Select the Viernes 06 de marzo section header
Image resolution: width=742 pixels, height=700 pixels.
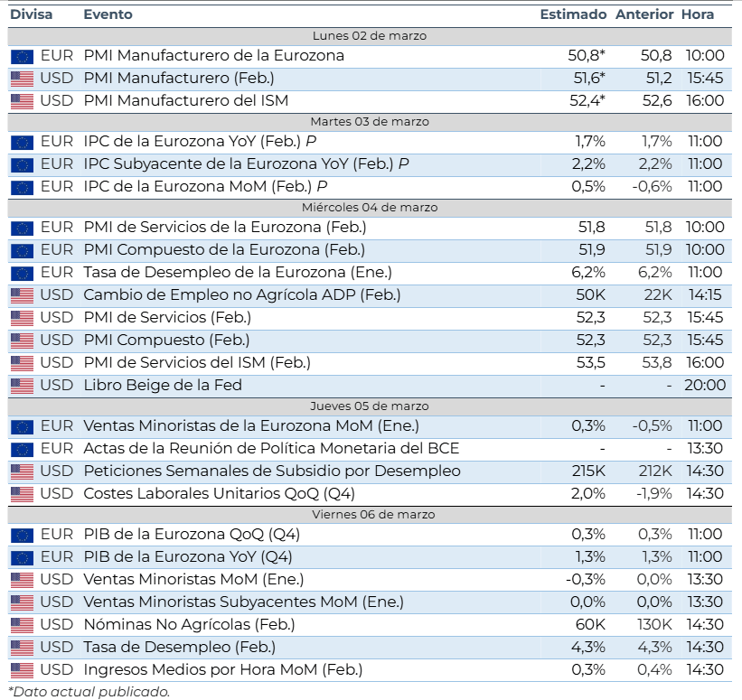(x=369, y=514)
